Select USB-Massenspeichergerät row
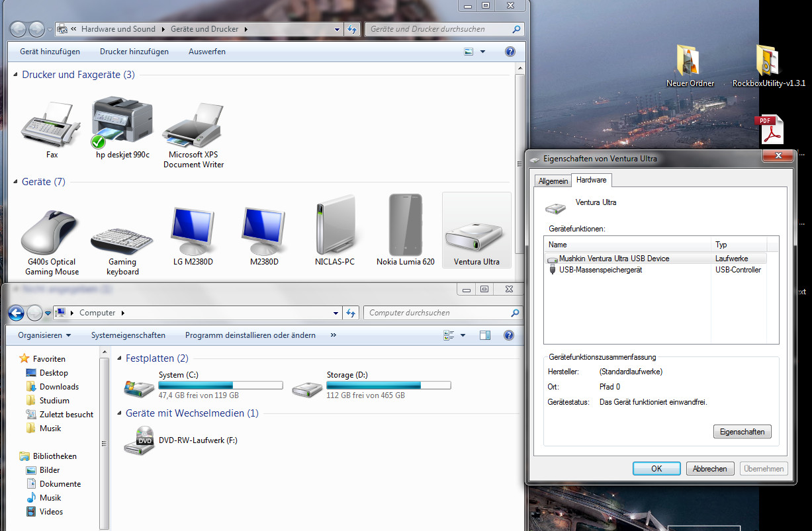812x531 pixels. click(656, 270)
